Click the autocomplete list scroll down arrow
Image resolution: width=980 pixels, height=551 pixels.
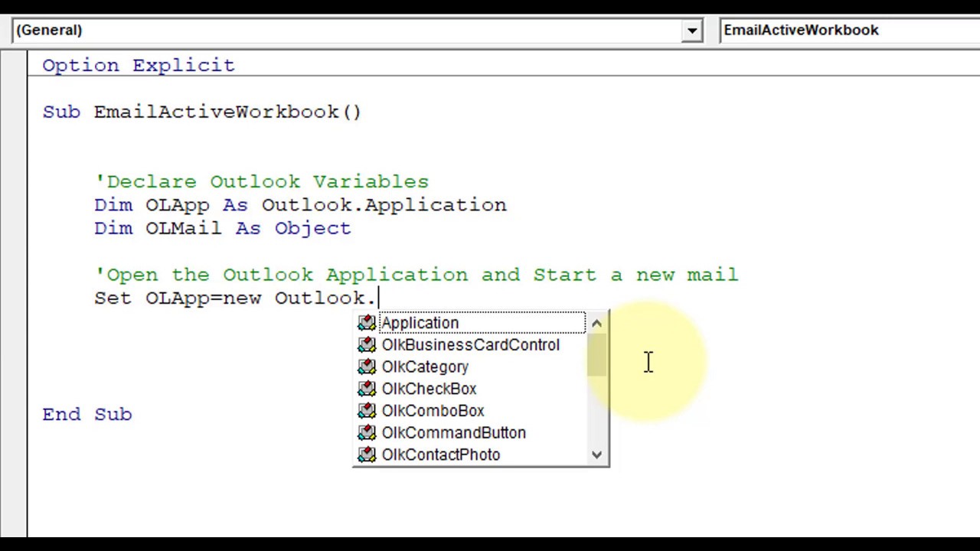point(596,455)
